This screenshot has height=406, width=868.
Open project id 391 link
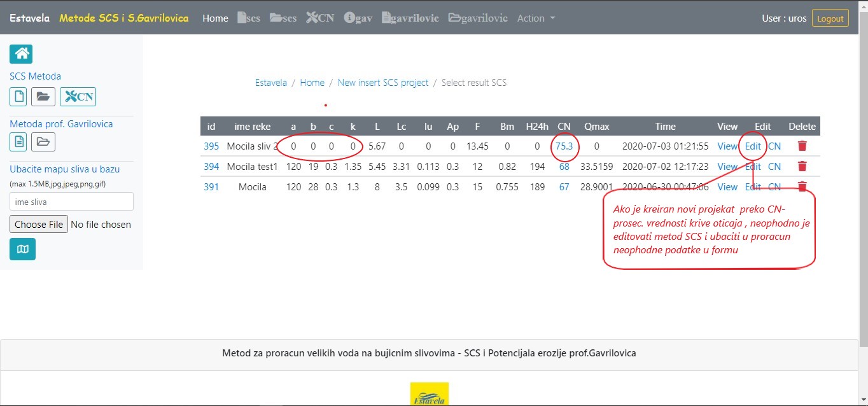[211, 187]
